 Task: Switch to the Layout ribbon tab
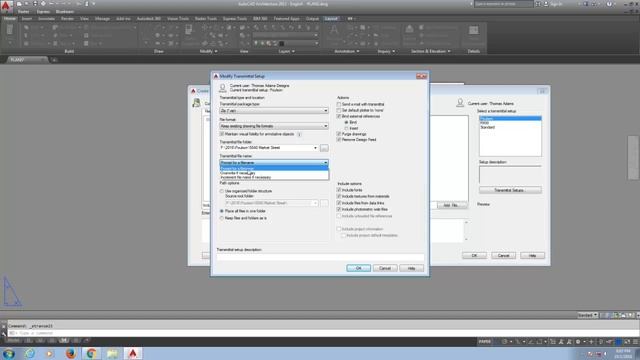tap(331, 19)
